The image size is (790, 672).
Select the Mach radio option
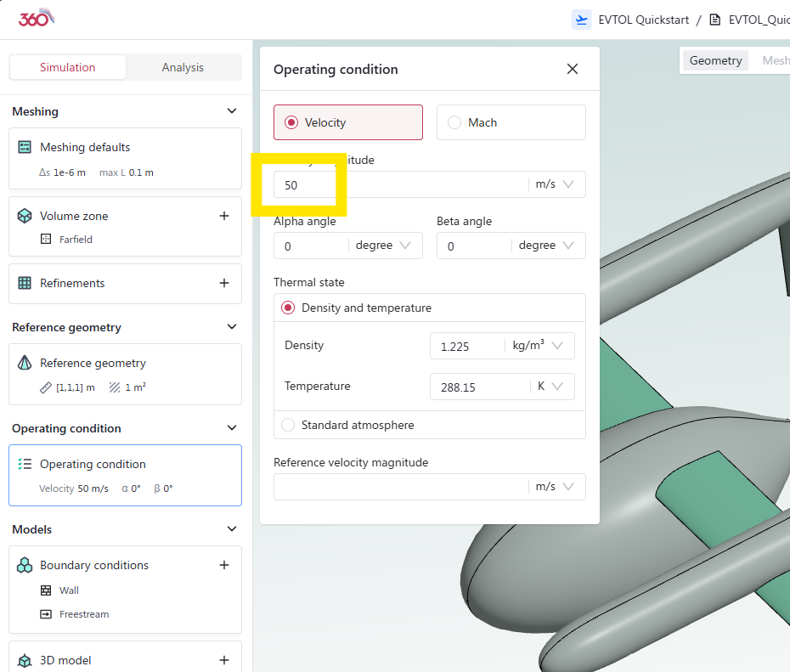point(454,122)
